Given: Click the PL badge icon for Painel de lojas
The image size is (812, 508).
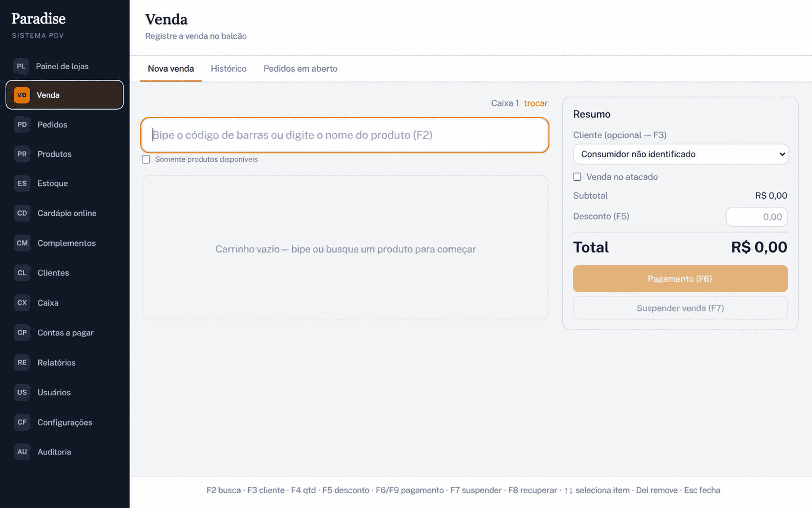Looking at the screenshot, I should 21,66.
